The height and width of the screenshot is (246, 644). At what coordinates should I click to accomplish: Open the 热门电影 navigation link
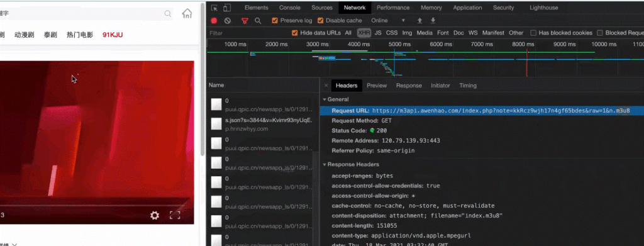(80, 35)
